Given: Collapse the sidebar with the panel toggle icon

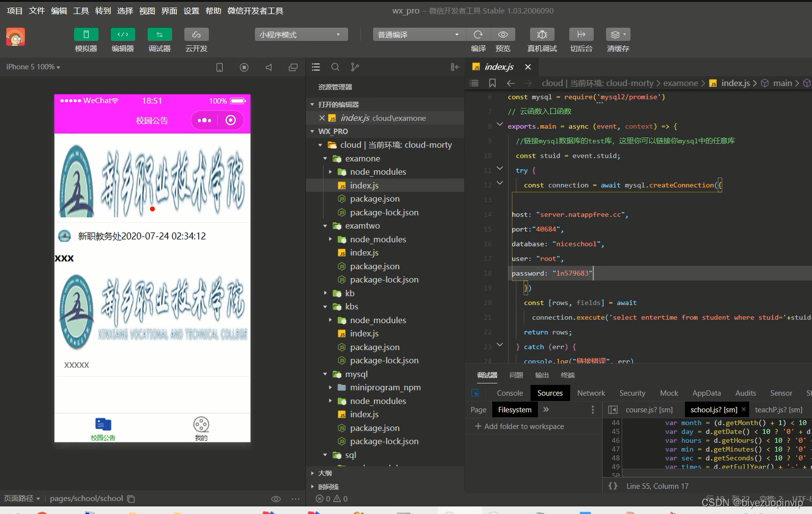Looking at the screenshot, I should click(455, 67).
